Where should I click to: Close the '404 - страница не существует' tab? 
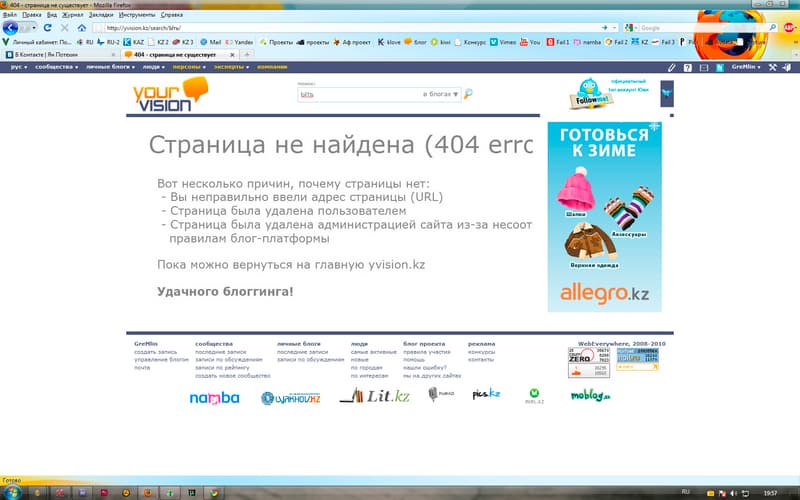click(x=232, y=55)
